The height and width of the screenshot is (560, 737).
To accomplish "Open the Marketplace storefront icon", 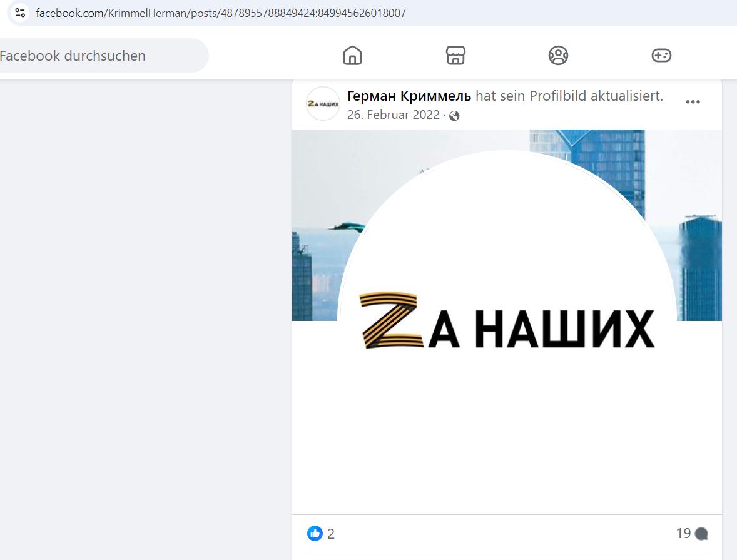I will pyautogui.click(x=455, y=56).
